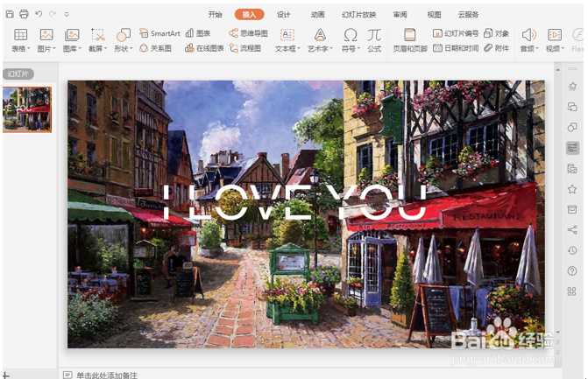Viewport: 588px width, 379px height.
Task: Open the 设计 tab
Action: pos(284,15)
